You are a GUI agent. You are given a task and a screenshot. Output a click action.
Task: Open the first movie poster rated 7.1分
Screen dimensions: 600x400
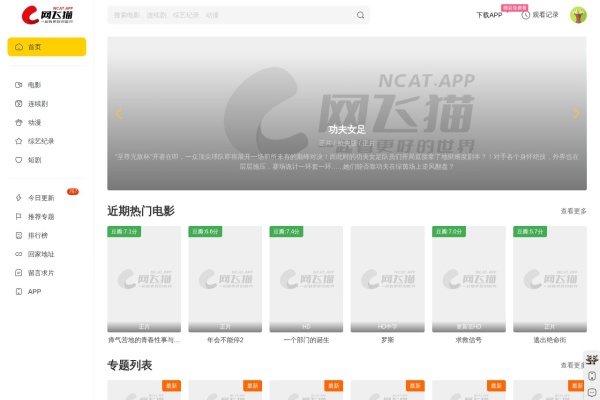point(144,279)
